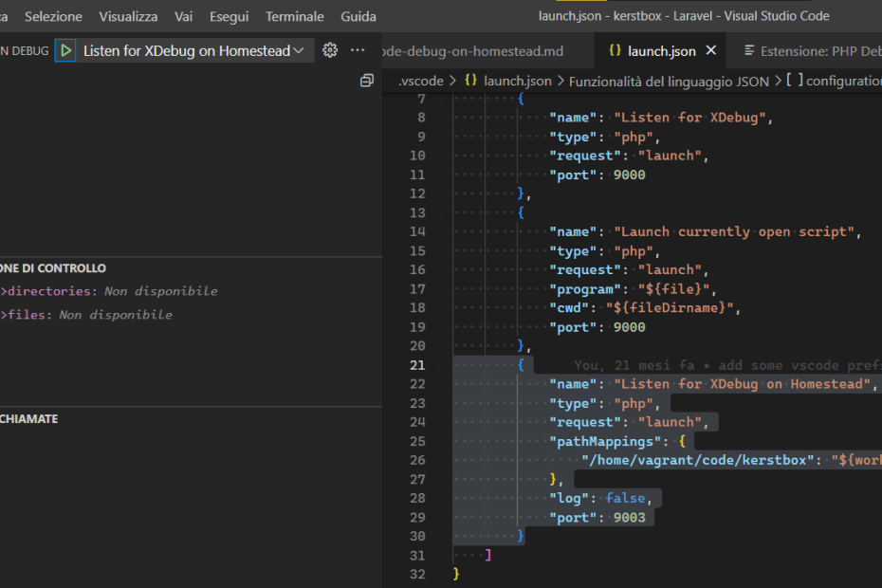Click the "${file}" program value
Screen dimensions: 882x588
pyautogui.click(x=673, y=288)
